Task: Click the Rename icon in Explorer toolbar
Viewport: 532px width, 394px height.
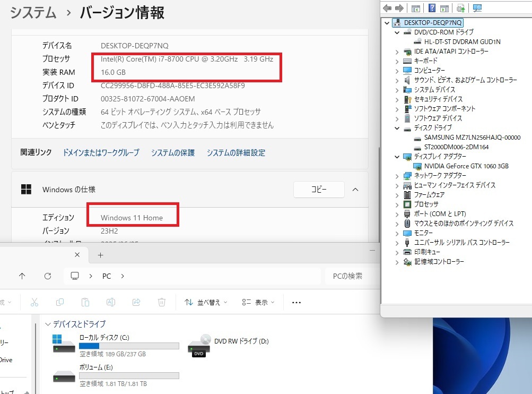Action: [111, 302]
